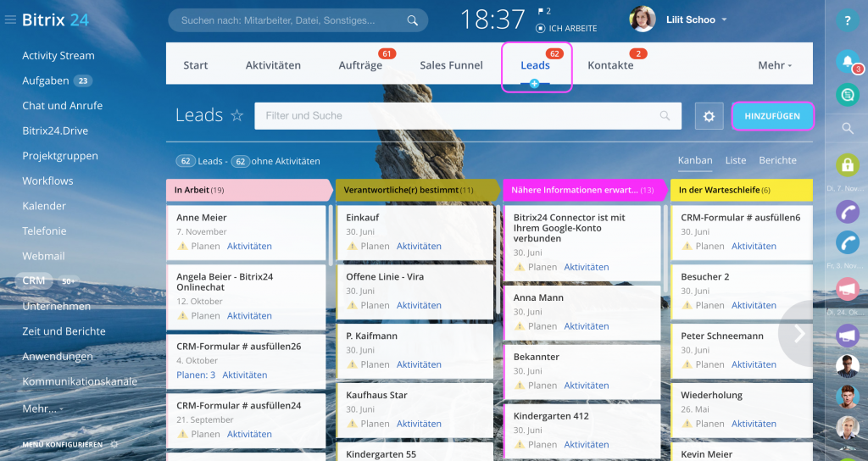Viewport: 868px width, 461px height.
Task: Open the Sales Funnel tab
Action: [451, 65]
